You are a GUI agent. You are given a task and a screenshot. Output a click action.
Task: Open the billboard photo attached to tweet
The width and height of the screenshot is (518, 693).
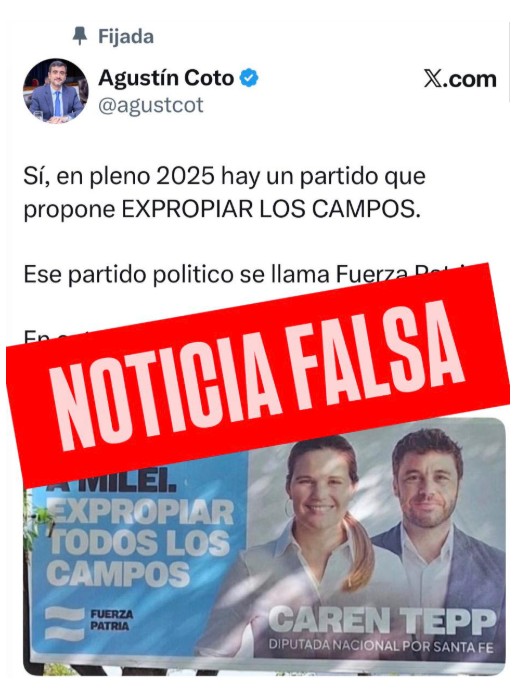(264, 547)
